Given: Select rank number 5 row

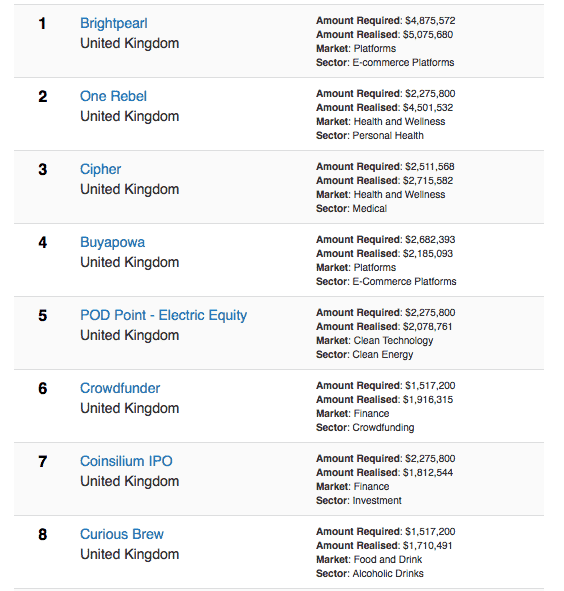Looking at the screenshot, I should [x=279, y=333].
